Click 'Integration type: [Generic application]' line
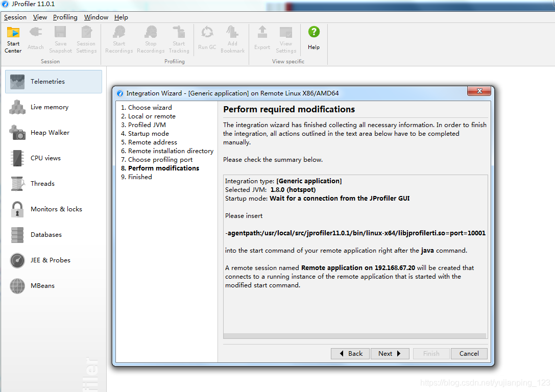This screenshot has height=392, width=555. (283, 181)
